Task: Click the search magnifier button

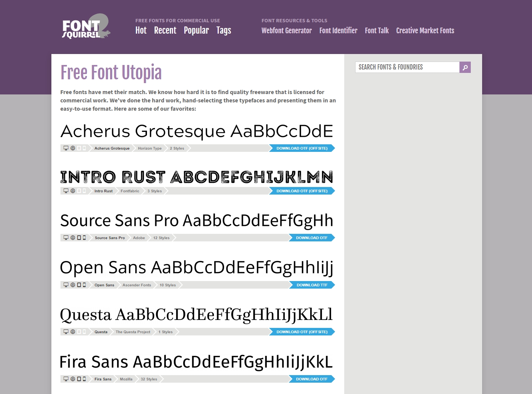Action: (x=465, y=67)
